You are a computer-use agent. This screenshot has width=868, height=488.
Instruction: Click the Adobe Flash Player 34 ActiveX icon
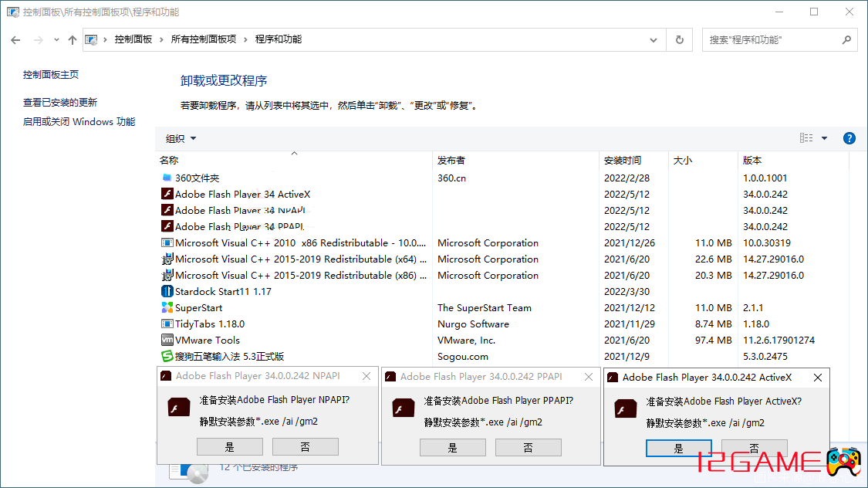tap(167, 194)
